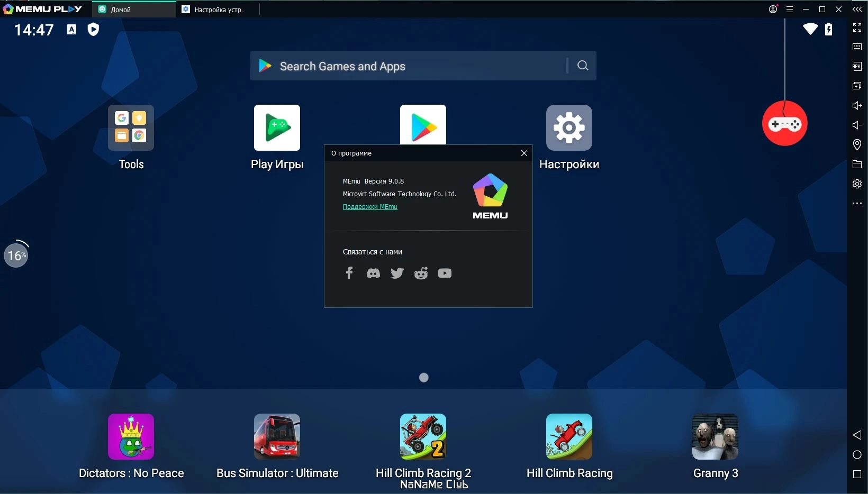
Task: Close the О программе dialog
Action: (x=524, y=153)
